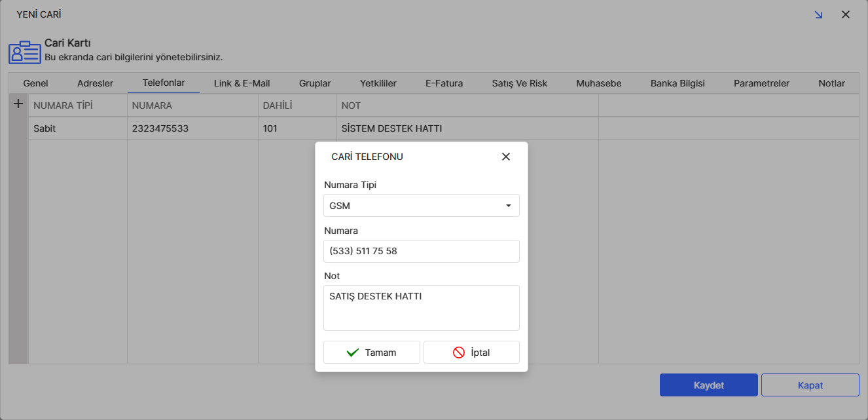Click the Numara phone input field
The height and width of the screenshot is (420, 868).
pyautogui.click(x=421, y=251)
